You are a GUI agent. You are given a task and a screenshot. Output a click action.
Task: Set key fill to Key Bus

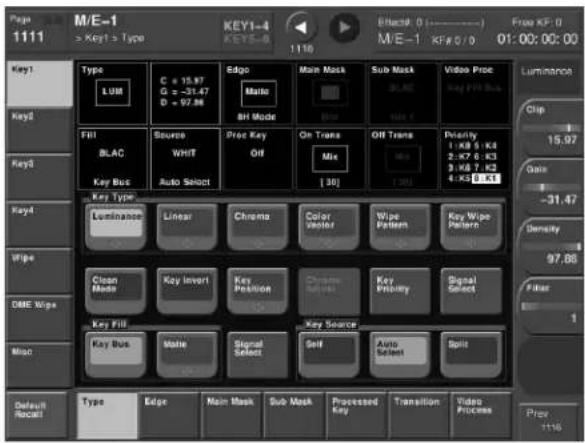pyautogui.click(x=116, y=355)
